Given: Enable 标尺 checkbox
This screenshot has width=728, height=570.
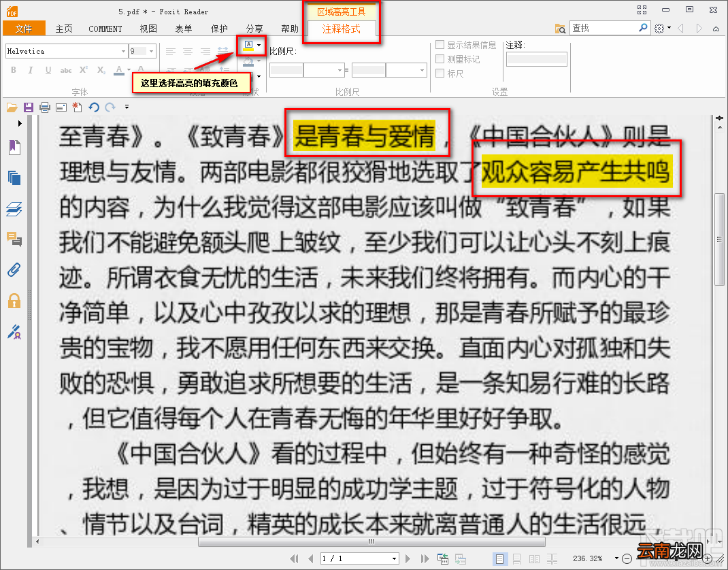Looking at the screenshot, I should 440,73.
